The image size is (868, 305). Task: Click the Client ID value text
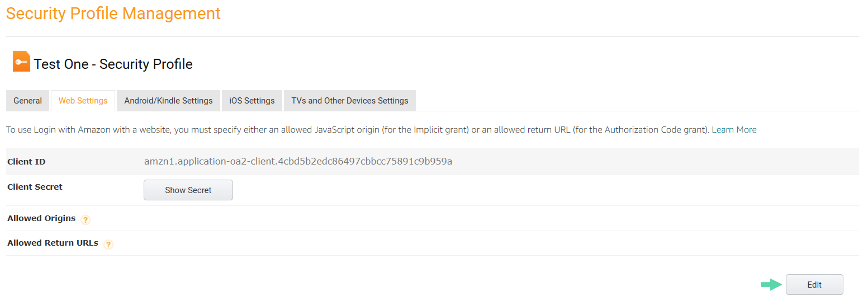coord(298,161)
